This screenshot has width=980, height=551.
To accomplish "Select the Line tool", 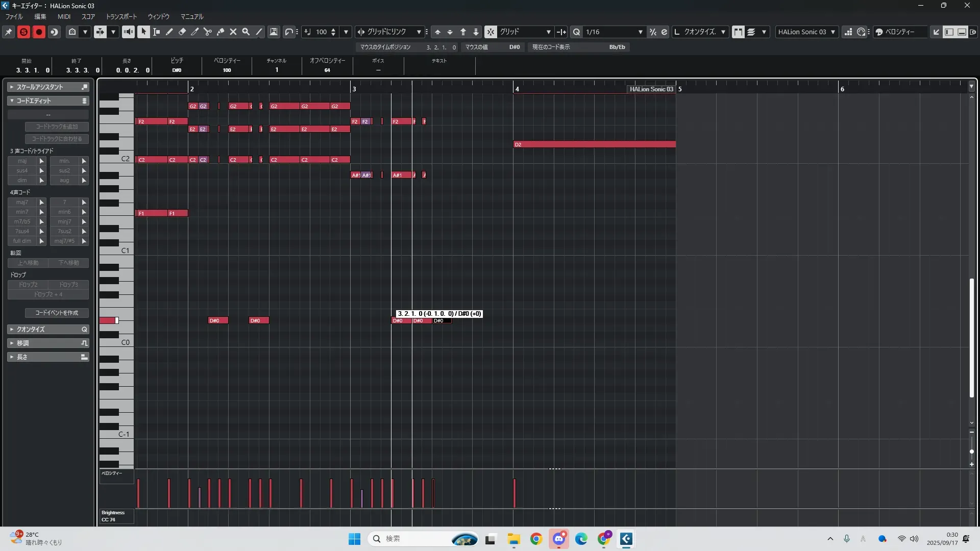I will (x=259, y=32).
